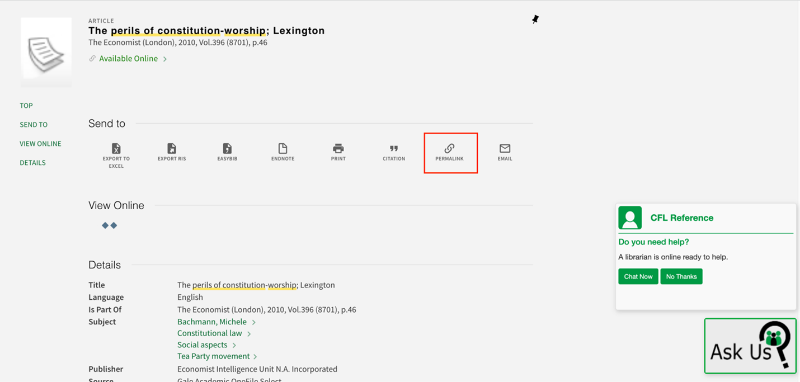The width and height of the screenshot is (800, 382).
Task: Jump to TOP section in sidebar
Action: [x=26, y=106]
